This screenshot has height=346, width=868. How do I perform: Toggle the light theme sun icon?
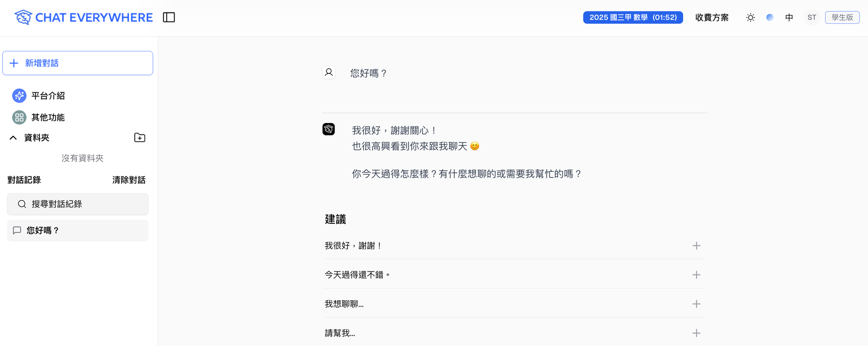pyautogui.click(x=750, y=17)
